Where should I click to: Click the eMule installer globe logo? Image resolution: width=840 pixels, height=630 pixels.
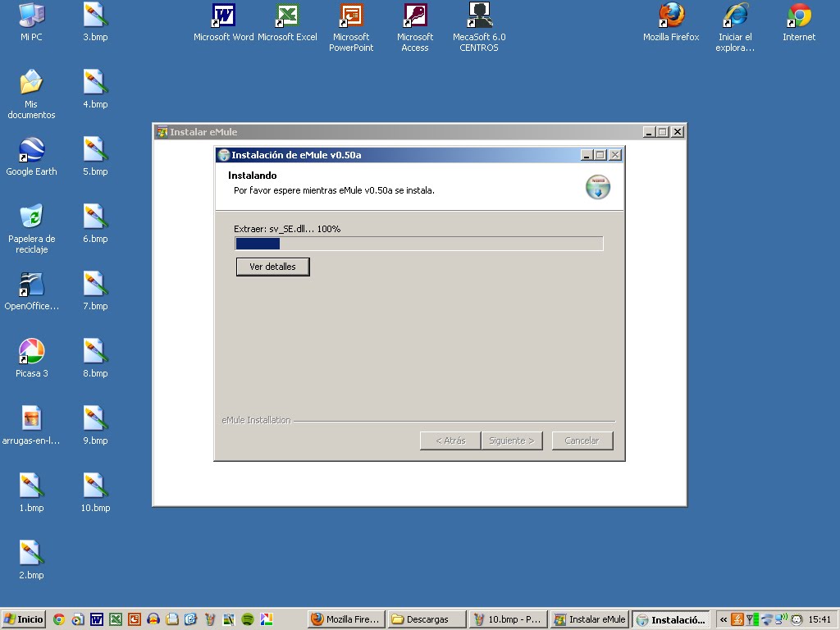click(598, 187)
